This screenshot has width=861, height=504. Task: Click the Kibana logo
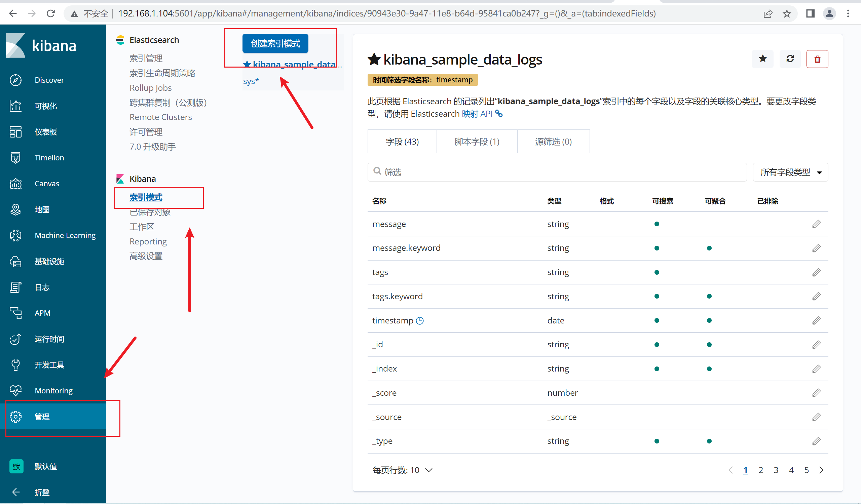pos(41,45)
